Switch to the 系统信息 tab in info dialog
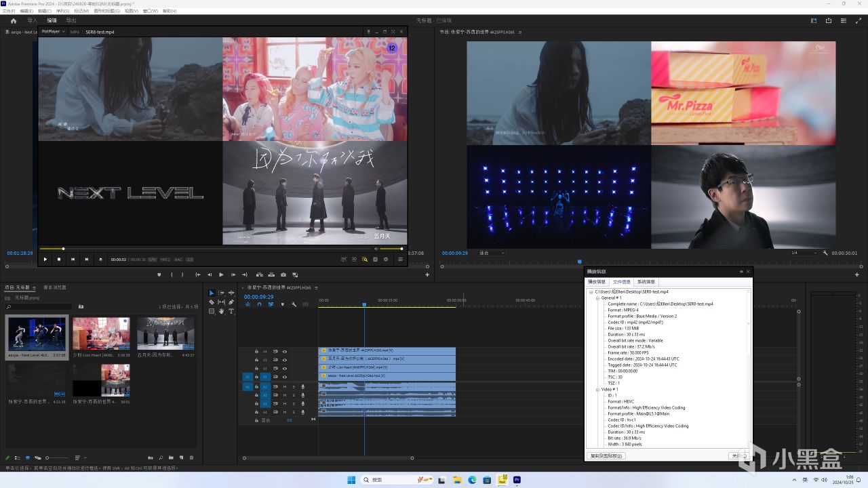 (646, 282)
